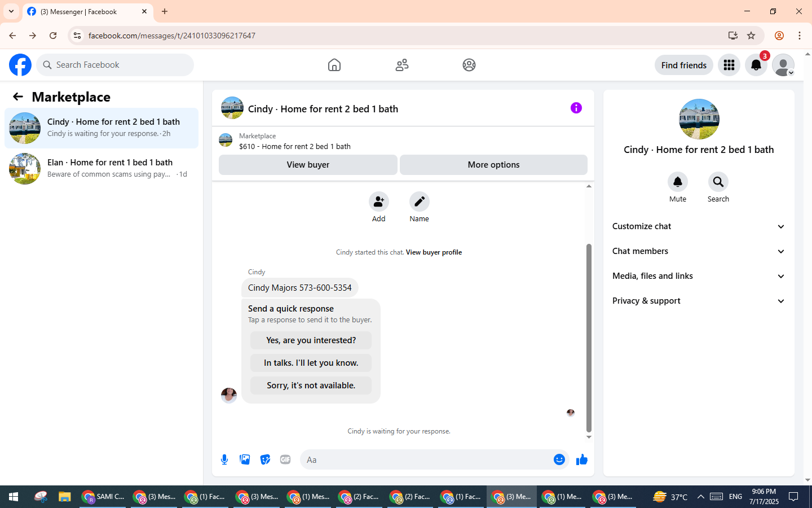Click the touch keyboard tray icon
The height and width of the screenshot is (508, 812).
coord(716,497)
